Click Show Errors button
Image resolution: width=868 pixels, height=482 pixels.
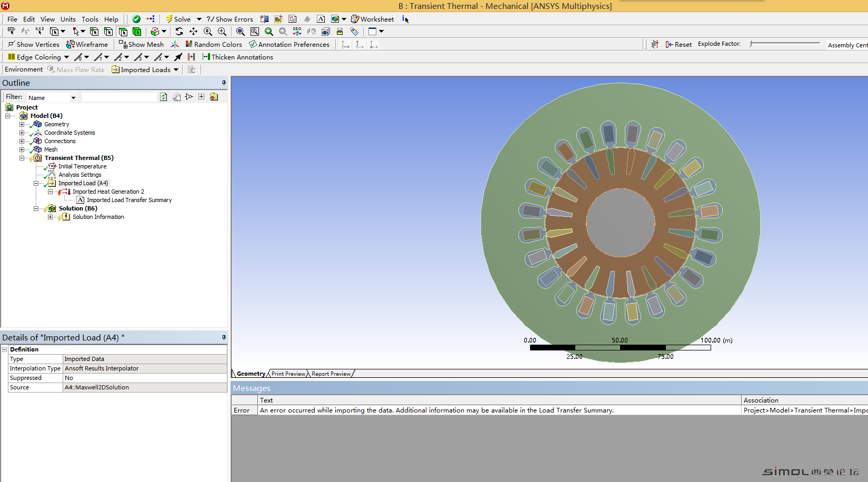coord(230,19)
